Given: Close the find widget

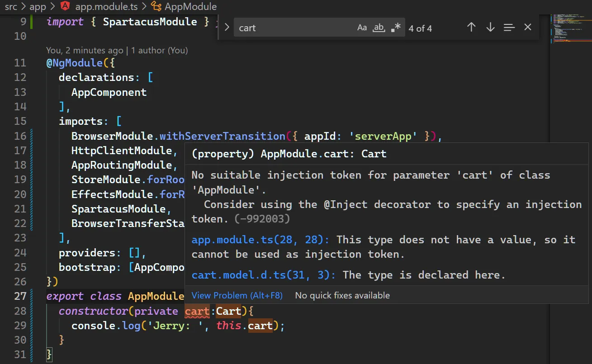Looking at the screenshot, I should click(x=528, y=28).
